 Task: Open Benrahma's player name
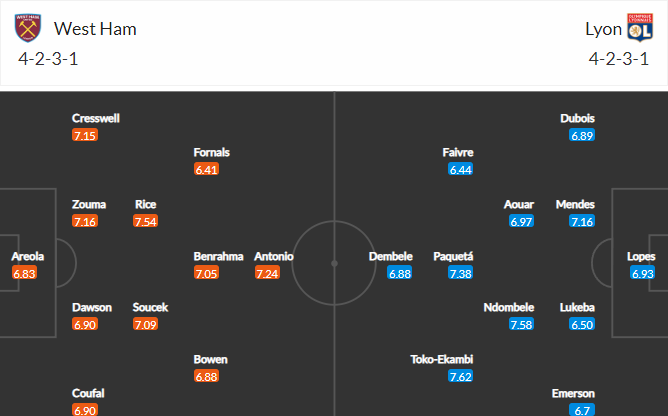click(218, 256)
